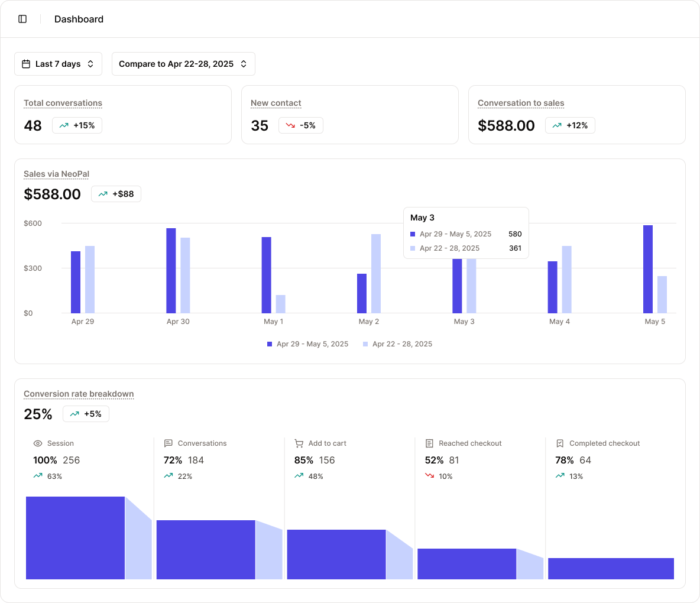Open the Compare to Apr 22-28, 2025 selector

(x=183, y=63)
